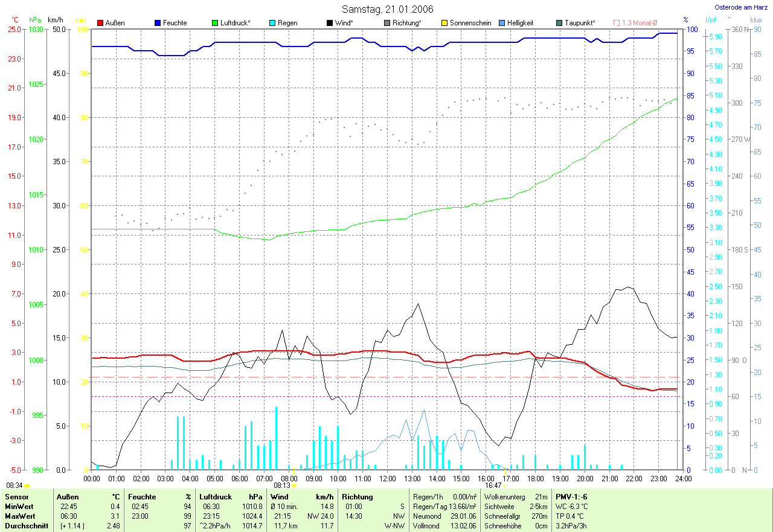Select the Richtung column header in table
Screen dimensions: 773x532
tap(357, 496)
